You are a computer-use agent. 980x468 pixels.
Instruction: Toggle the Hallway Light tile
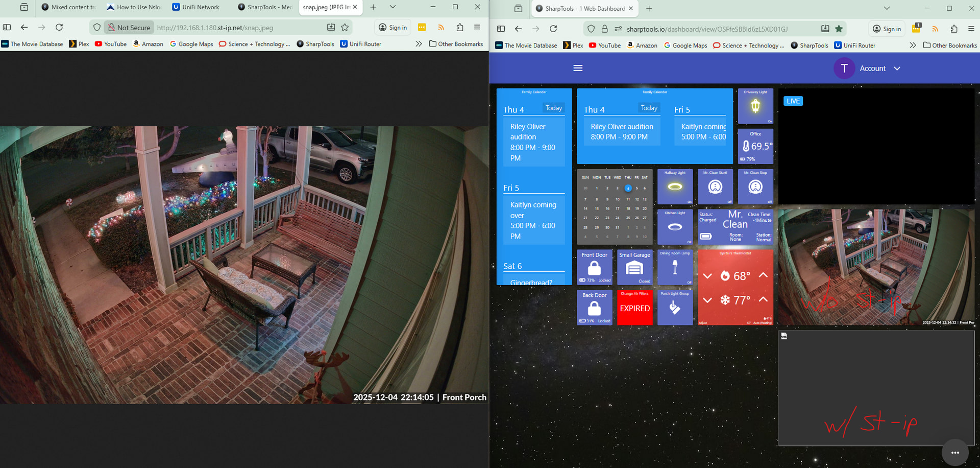coord(675,186)
